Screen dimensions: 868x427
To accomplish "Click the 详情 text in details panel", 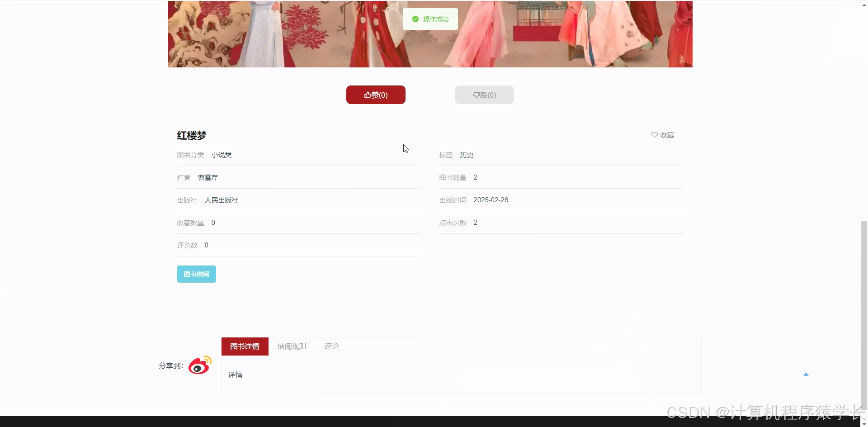I will click(235, 375).
